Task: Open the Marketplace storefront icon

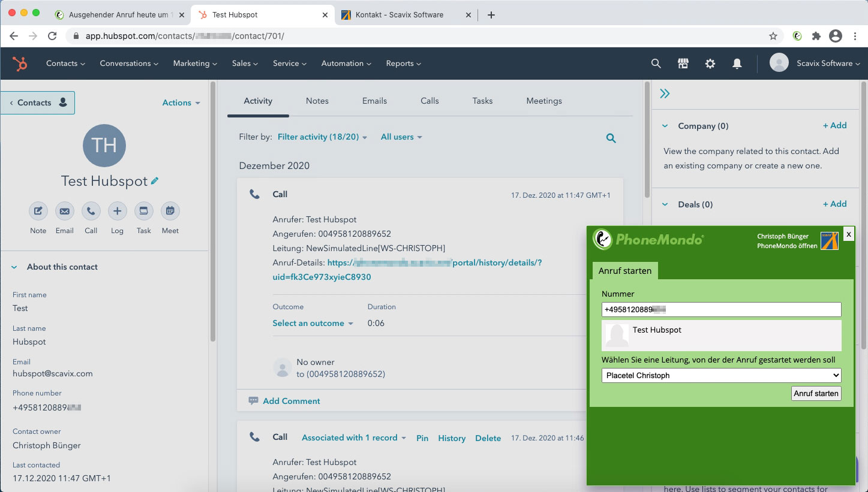Action: coord(683,64)
